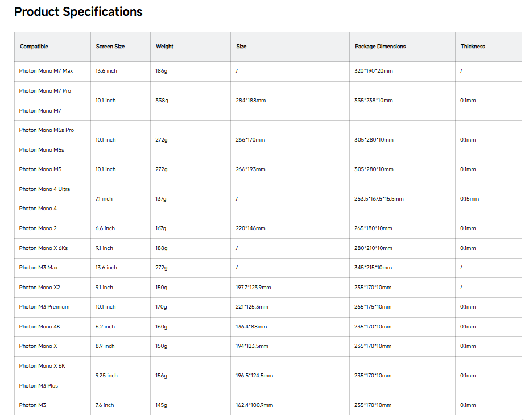
Task: Click the Photon M3 Plus entry
Action: tap(39, 386)
